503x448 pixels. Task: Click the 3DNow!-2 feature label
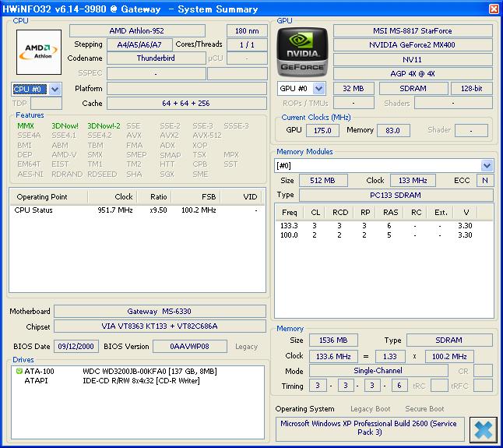click(104, 125)
